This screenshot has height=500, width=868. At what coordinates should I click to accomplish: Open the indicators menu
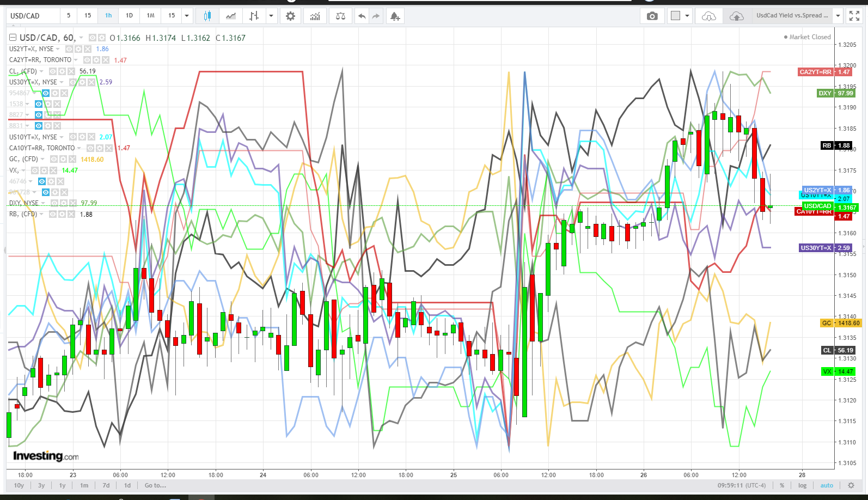click(x=315, y=16)
